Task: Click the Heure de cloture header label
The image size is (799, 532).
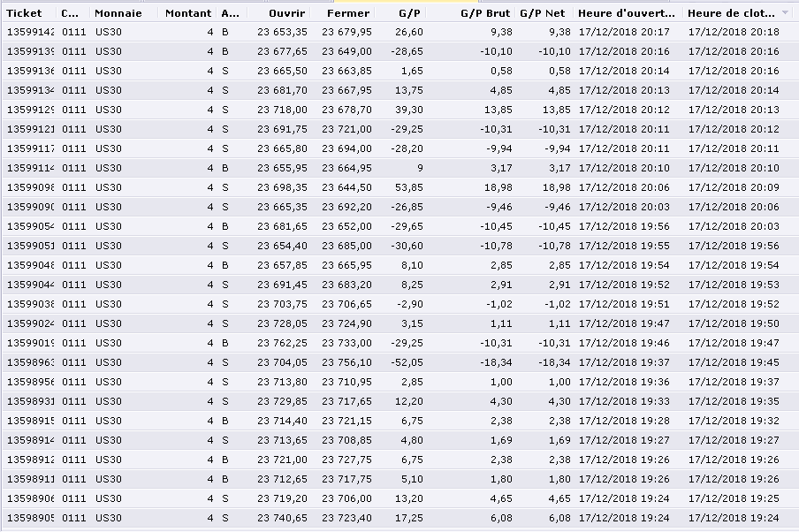Action: 730,13
